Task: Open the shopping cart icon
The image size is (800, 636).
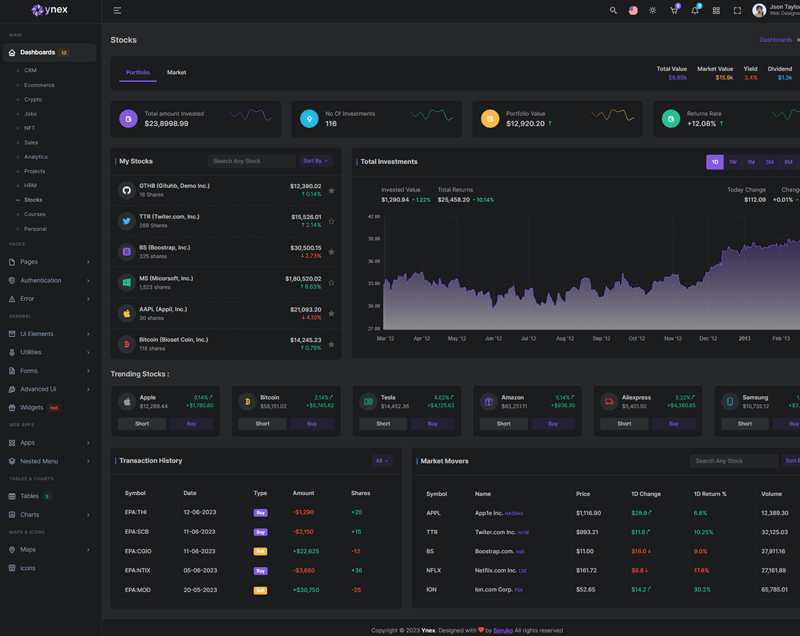Action: pyautogui.click(x=674, y=11)
